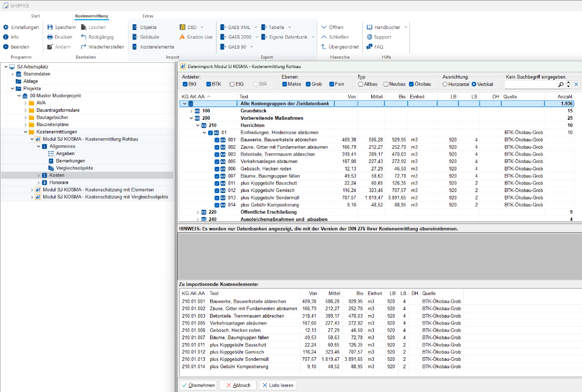Click the Kostenelemente import icon

click(x=135, y=47)
